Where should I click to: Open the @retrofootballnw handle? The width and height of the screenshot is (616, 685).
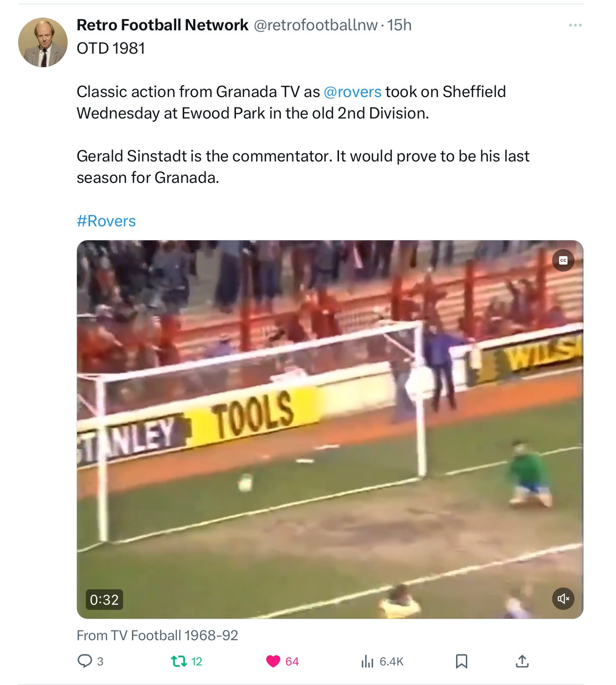315,25
